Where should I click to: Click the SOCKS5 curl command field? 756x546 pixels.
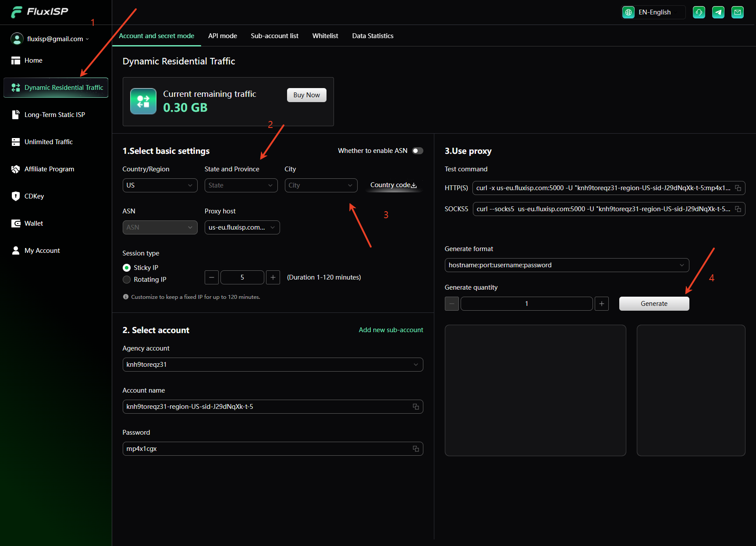[609, 209]
